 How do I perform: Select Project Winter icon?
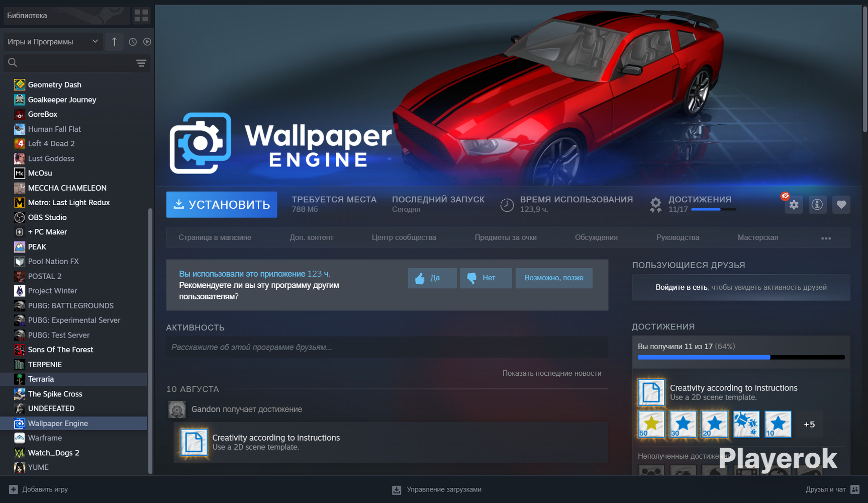click(x=20, y=291)
